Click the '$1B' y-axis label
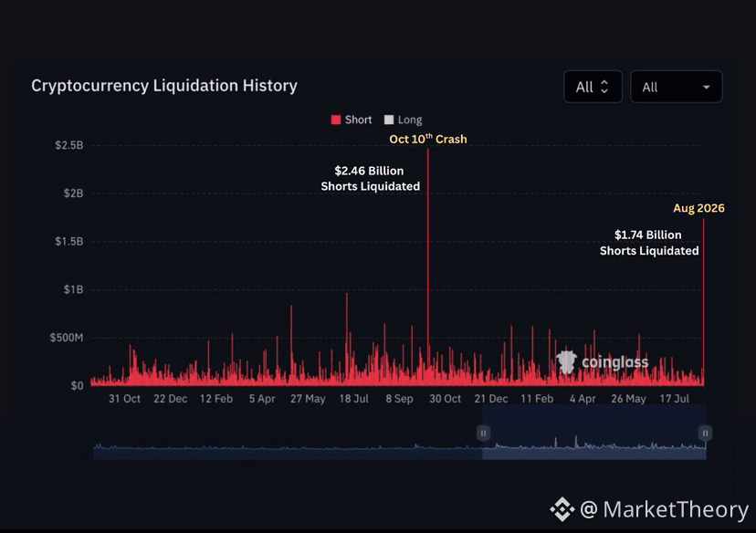Viewport: 756px width, 533px height. pyautogui.click(x=73, y=289)
